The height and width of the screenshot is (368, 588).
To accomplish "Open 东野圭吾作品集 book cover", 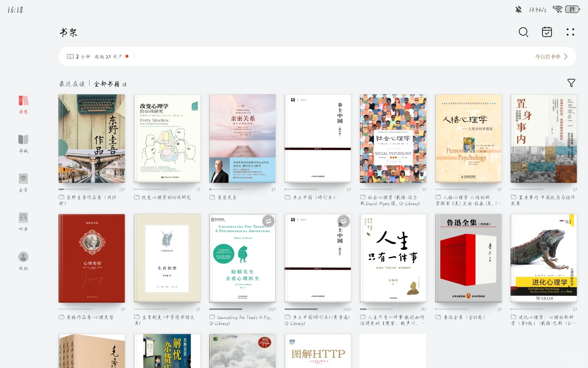I will (x=92, y=139).
